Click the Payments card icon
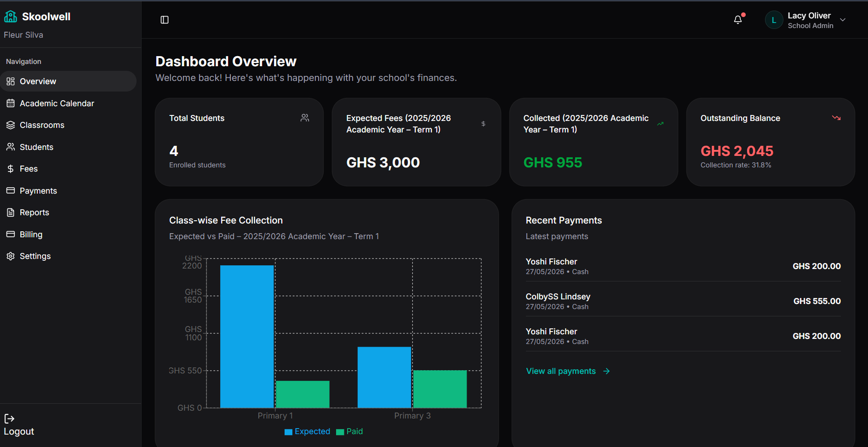The width and height of the screenshot is (868, 447). (x=11, y=190)
